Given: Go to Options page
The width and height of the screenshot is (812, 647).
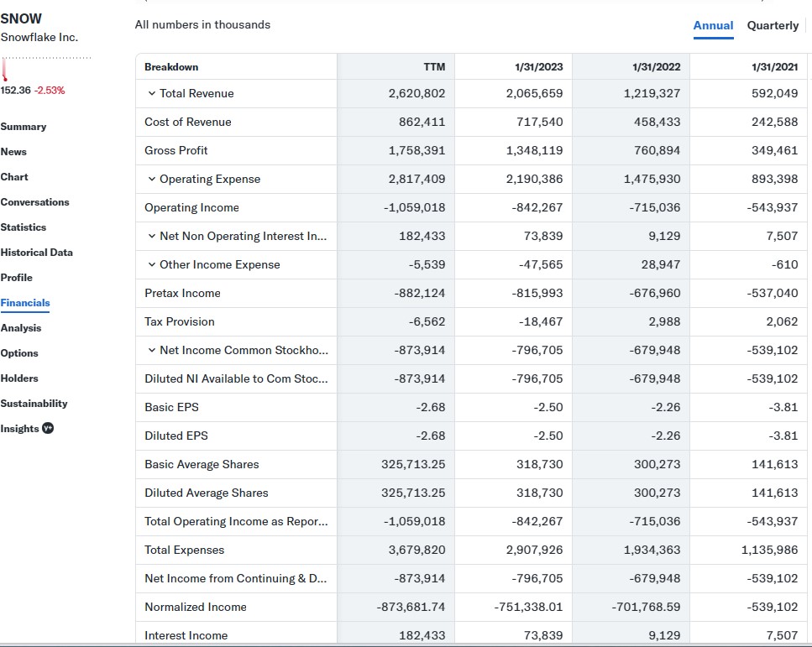Looking at the screenshot, I should click(x=19, y=353).
